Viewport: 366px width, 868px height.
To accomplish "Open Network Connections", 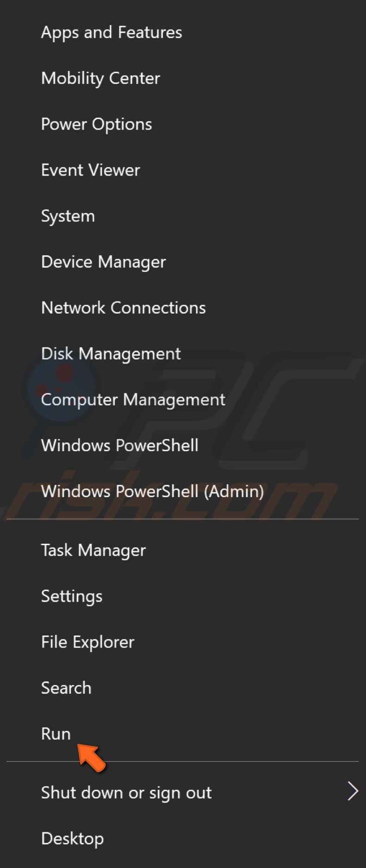I will [123, 308].
